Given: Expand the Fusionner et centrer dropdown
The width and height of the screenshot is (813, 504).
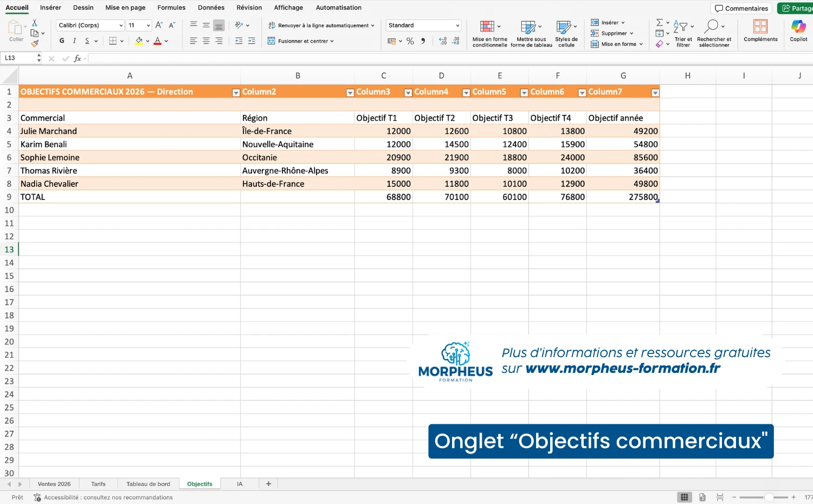Looking at the screenshot, I should (x=332, y=41).
